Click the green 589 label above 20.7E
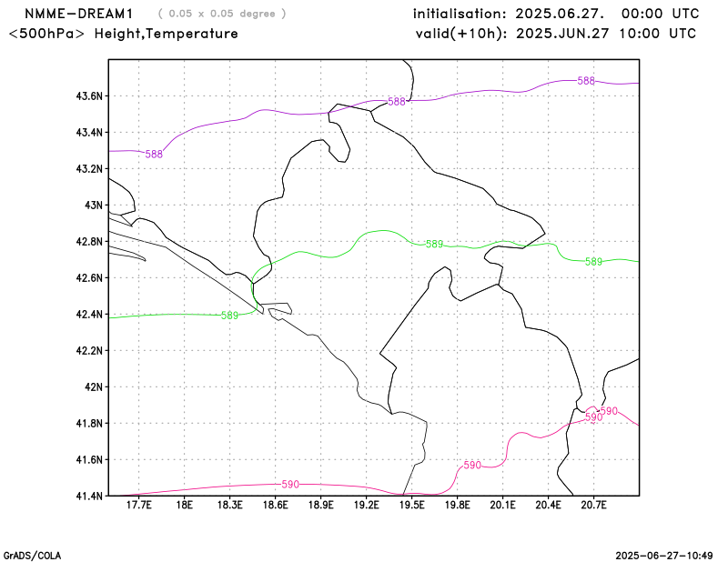The width and height of the screenshot is (728, 562). pos(593,262)
